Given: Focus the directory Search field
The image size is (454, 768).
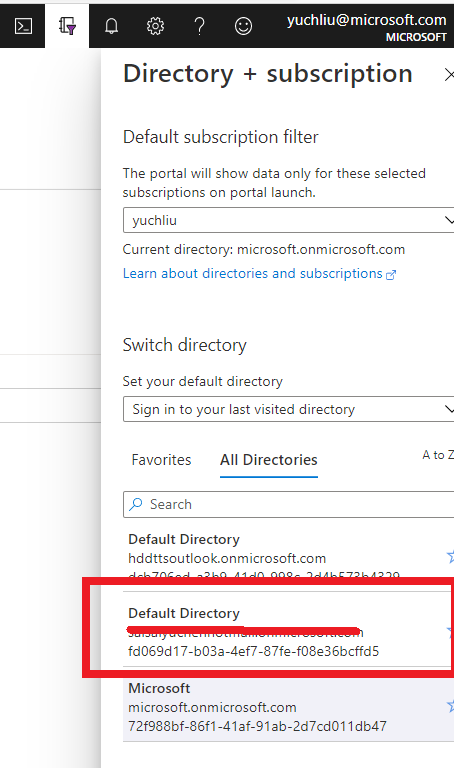Looking at the screenshot, I should pos(288,504).
